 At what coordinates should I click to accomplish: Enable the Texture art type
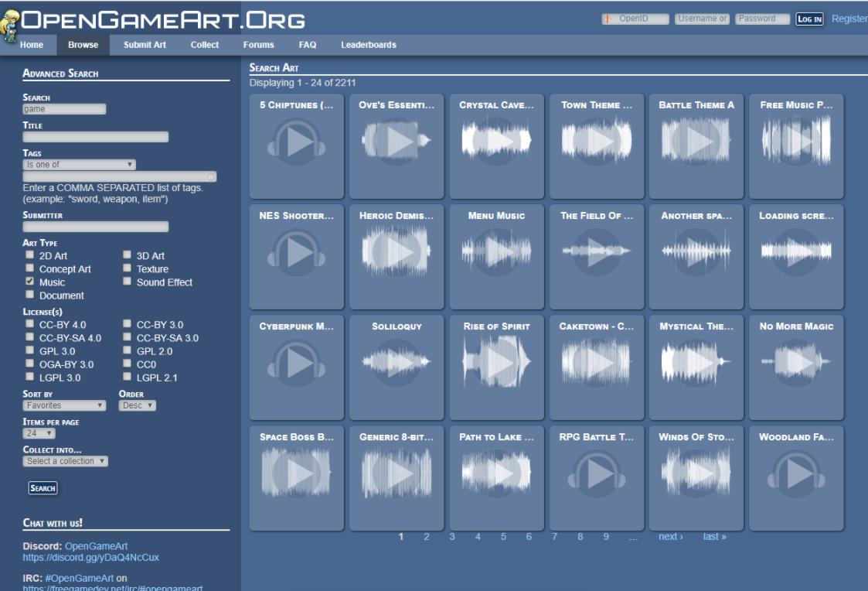pos(128,268)
